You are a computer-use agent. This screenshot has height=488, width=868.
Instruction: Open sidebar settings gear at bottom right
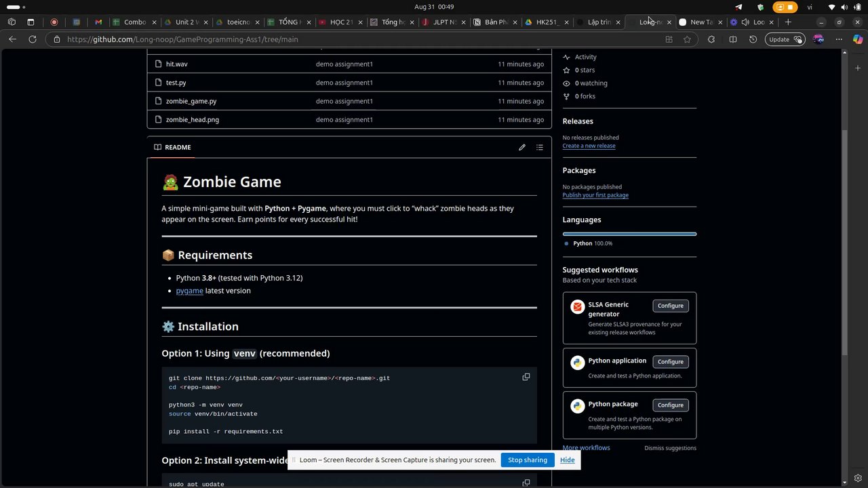point(858,478)
